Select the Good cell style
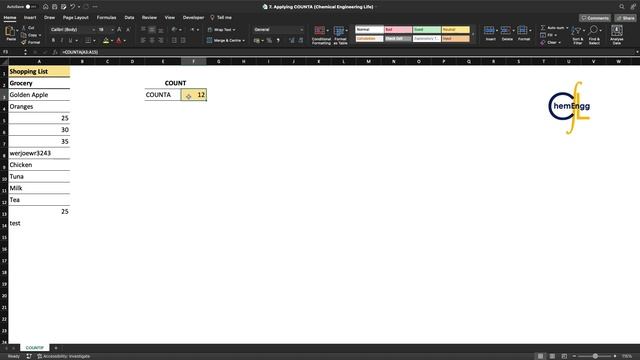 [427, 30]
